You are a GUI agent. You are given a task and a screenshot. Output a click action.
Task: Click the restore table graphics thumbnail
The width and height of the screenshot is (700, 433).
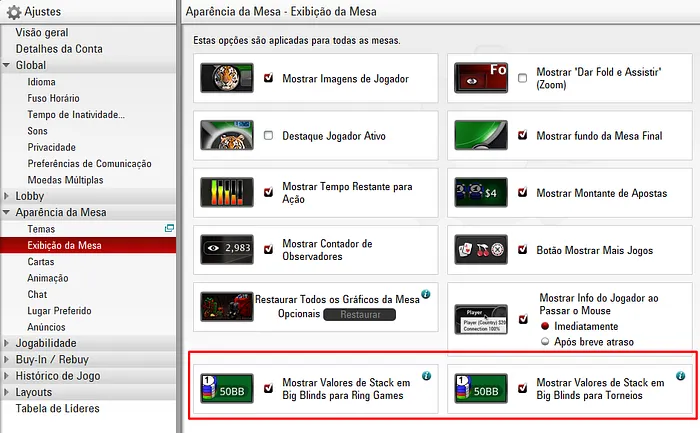(227, 307)
